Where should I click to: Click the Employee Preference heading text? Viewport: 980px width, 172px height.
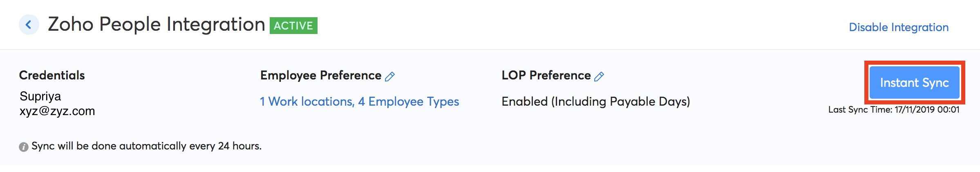(321, 75)
